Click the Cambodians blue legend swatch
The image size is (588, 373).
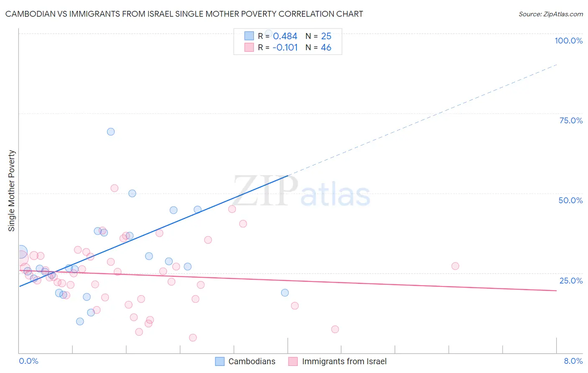220,361
